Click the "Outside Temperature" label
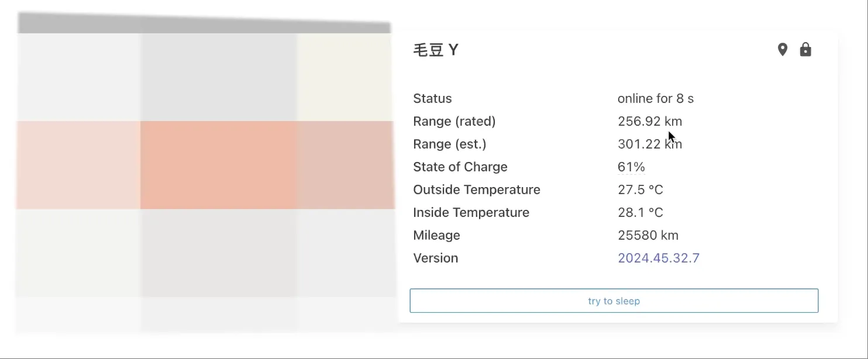 click(476, 189)
